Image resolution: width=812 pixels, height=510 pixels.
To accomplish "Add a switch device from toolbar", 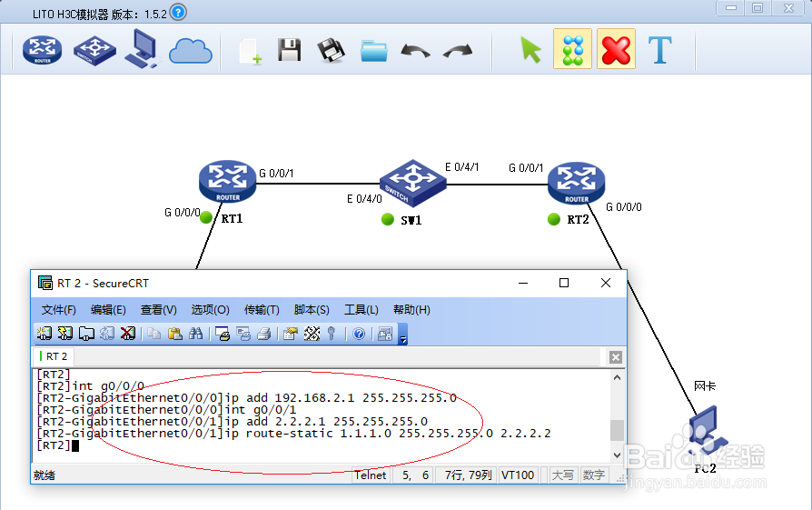I will (94, 50).
